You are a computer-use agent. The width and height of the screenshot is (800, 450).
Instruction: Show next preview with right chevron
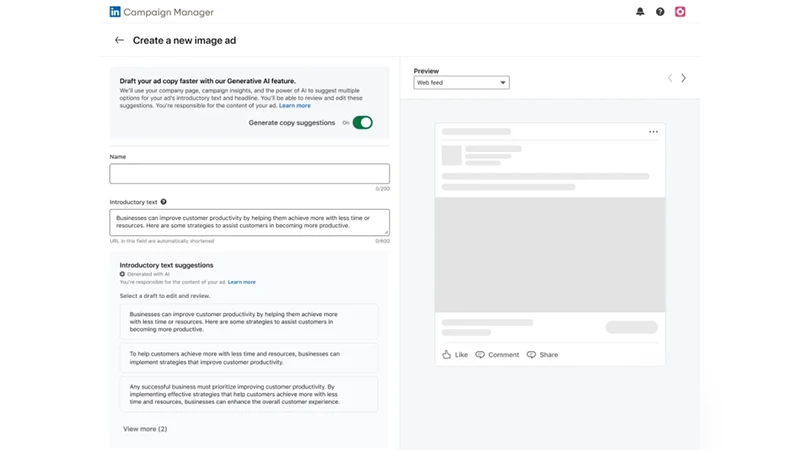tap(683, 78)
